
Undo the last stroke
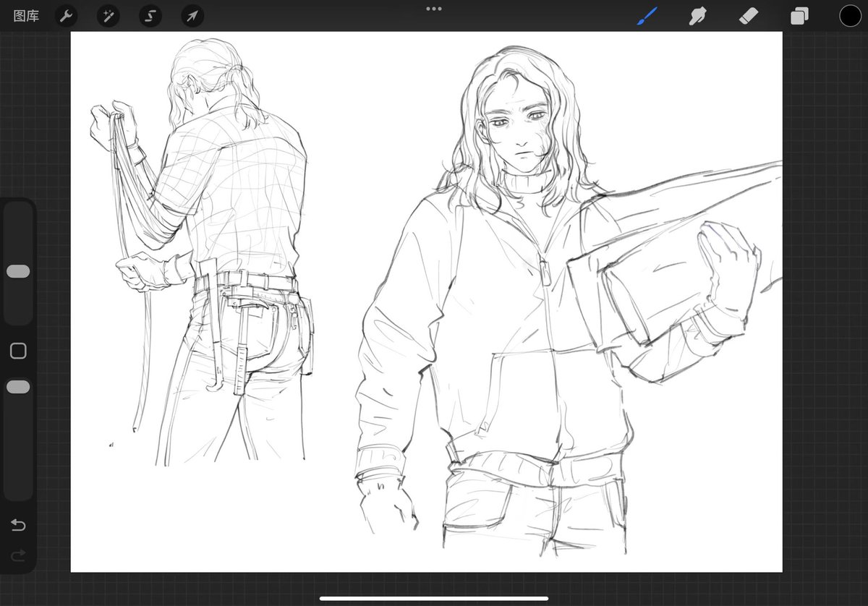[18, 525]
